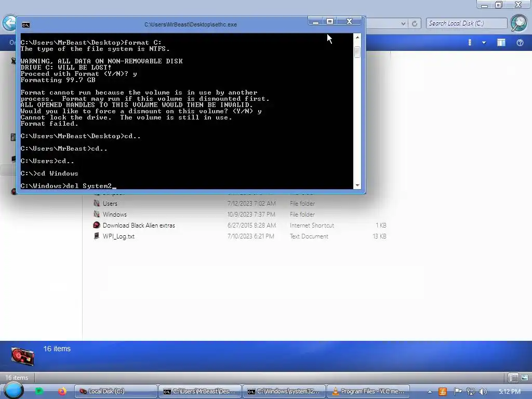Open the view options dropdown arrow

(484, 43)
